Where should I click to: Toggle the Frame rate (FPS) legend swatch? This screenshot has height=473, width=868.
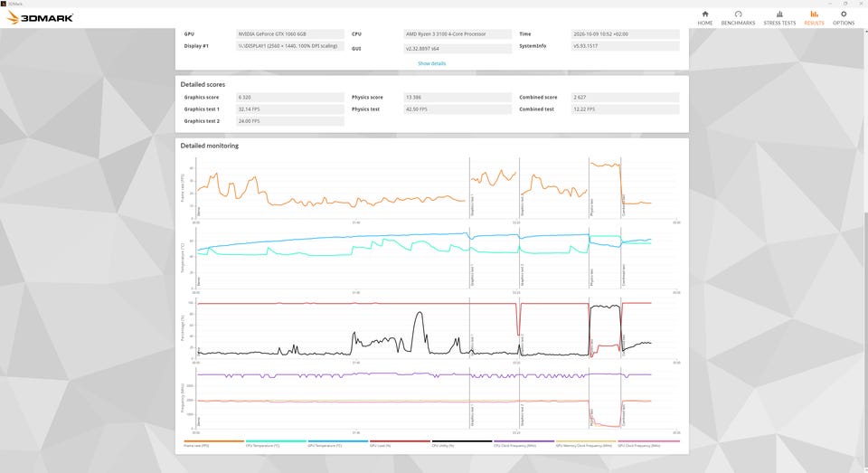213,443
